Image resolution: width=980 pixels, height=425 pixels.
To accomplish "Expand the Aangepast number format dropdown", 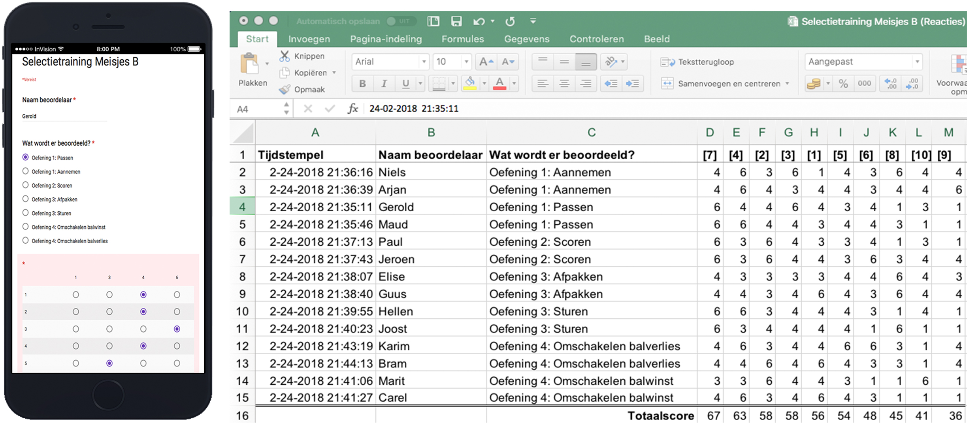I will click(x=917, y=62).
